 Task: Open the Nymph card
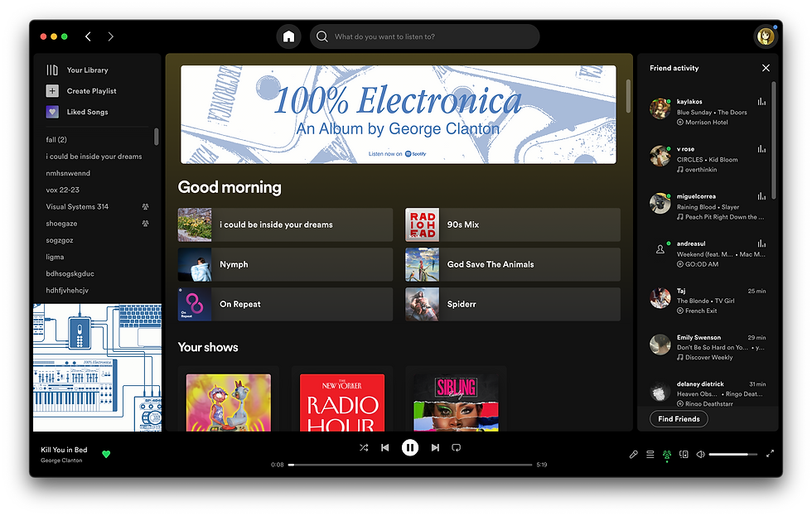click(x=285, y=264)
